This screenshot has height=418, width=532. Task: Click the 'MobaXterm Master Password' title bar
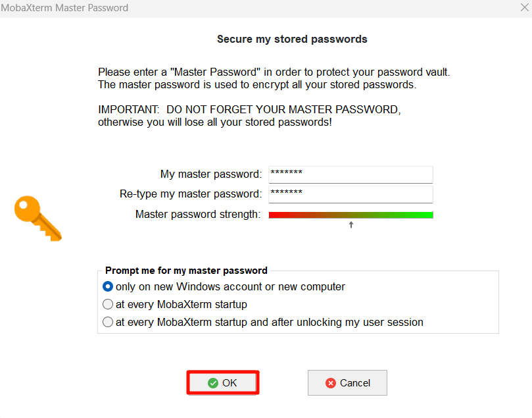[x=64, y=7]
